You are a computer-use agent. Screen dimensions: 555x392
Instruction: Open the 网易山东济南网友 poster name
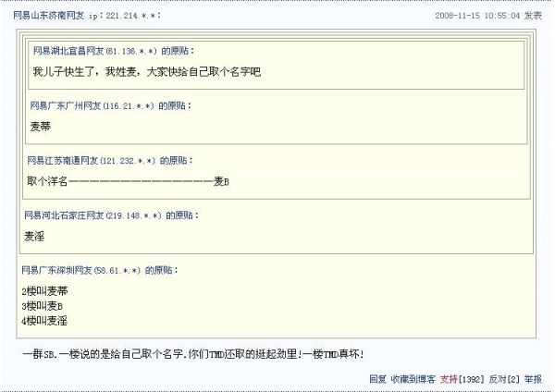coord(48,16)
